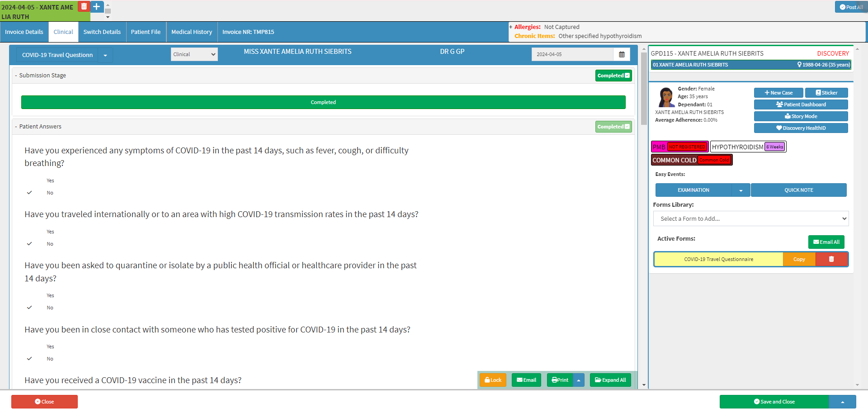868x413 pixels.
Task: Open the calendar picker beside the date field
Action: click(x=622, y=54)
